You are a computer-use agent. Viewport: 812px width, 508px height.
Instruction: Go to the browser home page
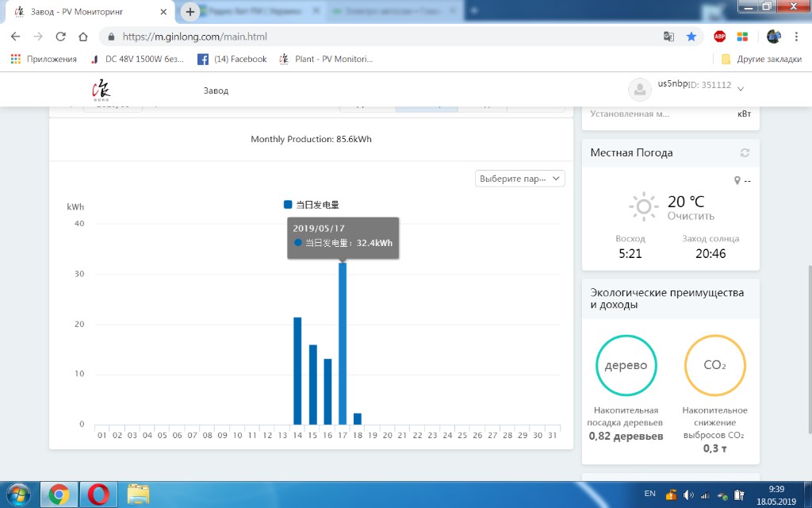pyautogui.click(x=83, y=37)
